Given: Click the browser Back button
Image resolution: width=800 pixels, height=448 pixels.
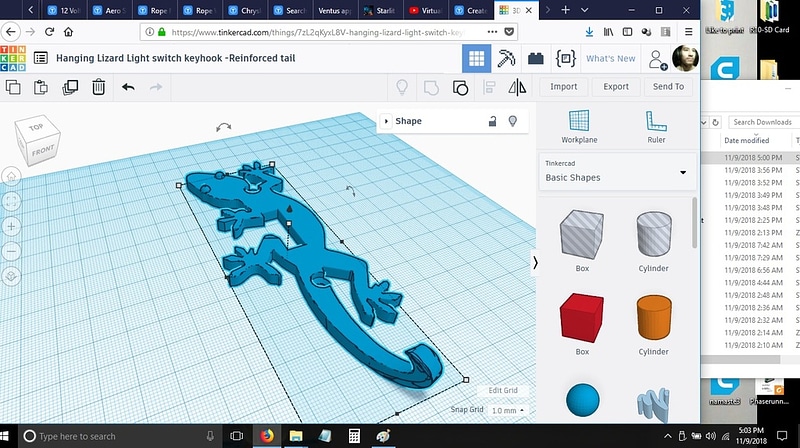Looking at the screenshot, I should coord(11,32).
